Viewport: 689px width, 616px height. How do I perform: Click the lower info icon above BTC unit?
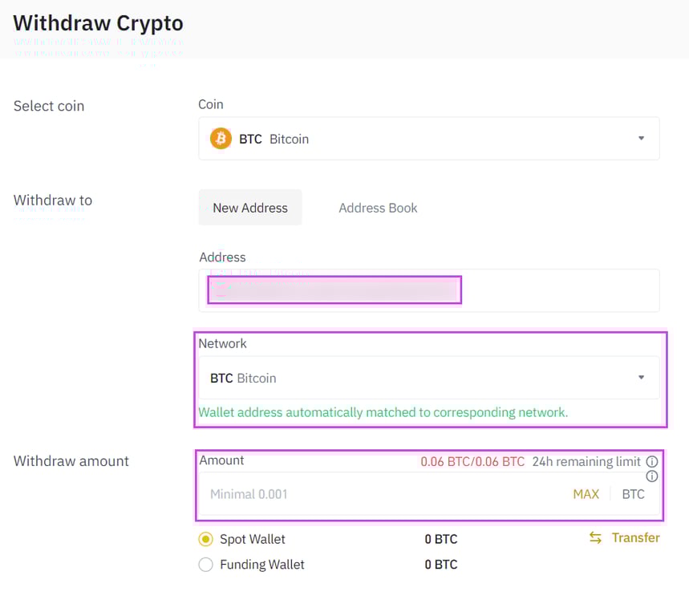(x=652, y=476)
